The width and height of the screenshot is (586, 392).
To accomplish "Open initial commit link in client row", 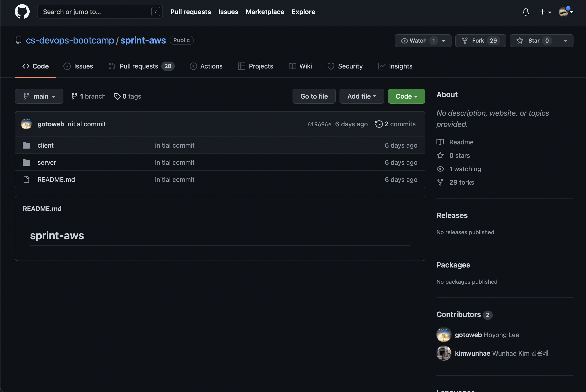I will pyautogui.click(x=175, y=145).
